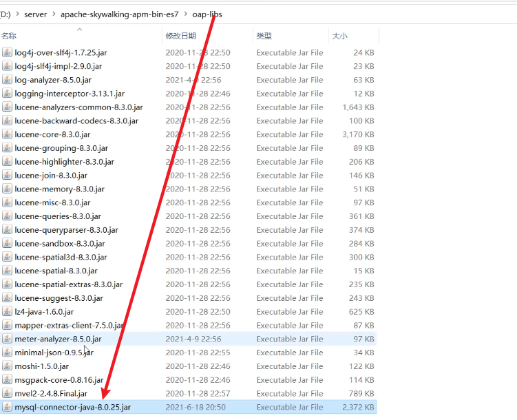Sort by the 修改日期 column header
This screenshot has width=517, height=420.
(180, 35)
